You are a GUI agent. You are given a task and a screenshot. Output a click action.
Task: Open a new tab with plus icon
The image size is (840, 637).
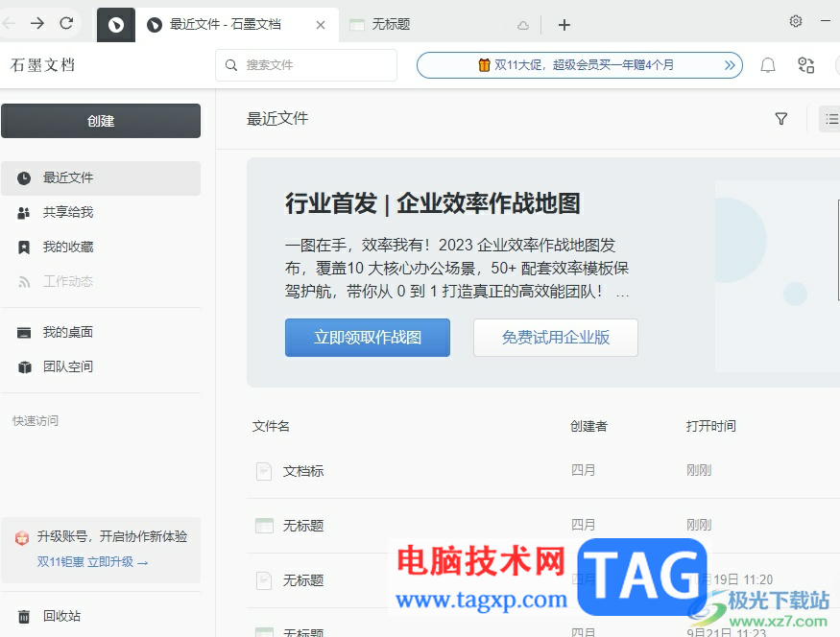click(x=564, y=25)
